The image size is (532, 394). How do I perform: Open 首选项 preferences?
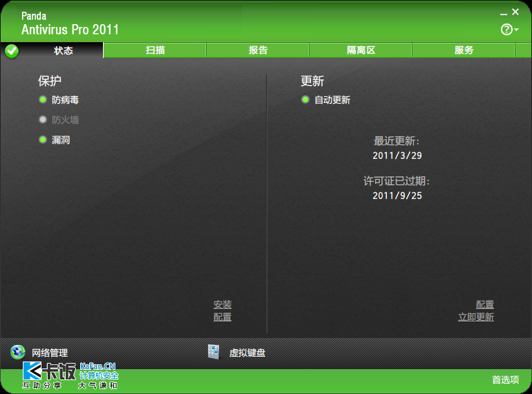(506, 379)
